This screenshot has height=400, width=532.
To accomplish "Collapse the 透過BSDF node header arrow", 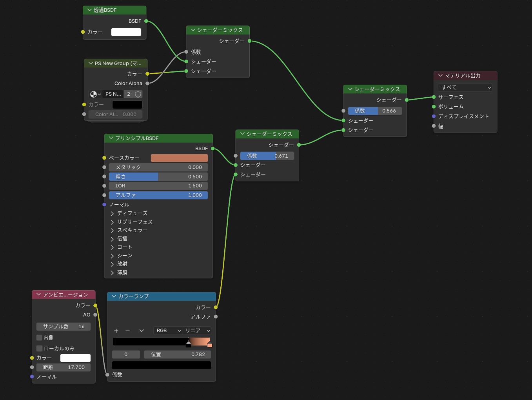I will pos(90,10).
